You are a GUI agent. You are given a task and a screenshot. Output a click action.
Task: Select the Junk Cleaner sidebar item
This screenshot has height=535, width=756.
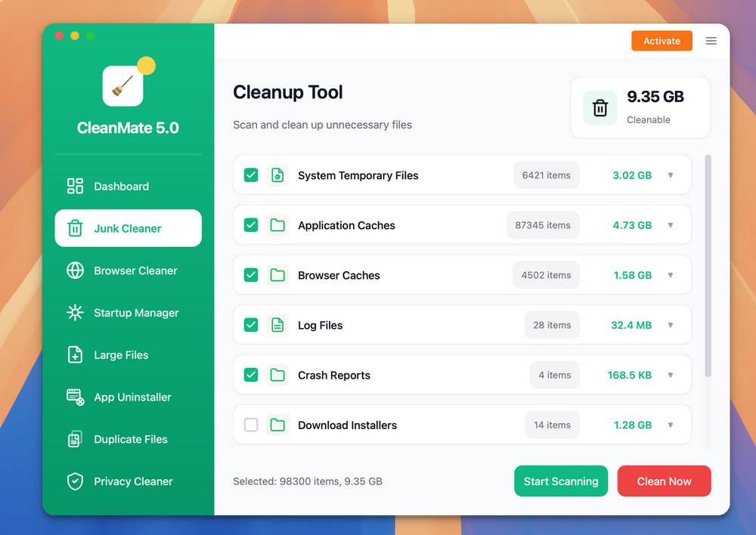[129, 228]
